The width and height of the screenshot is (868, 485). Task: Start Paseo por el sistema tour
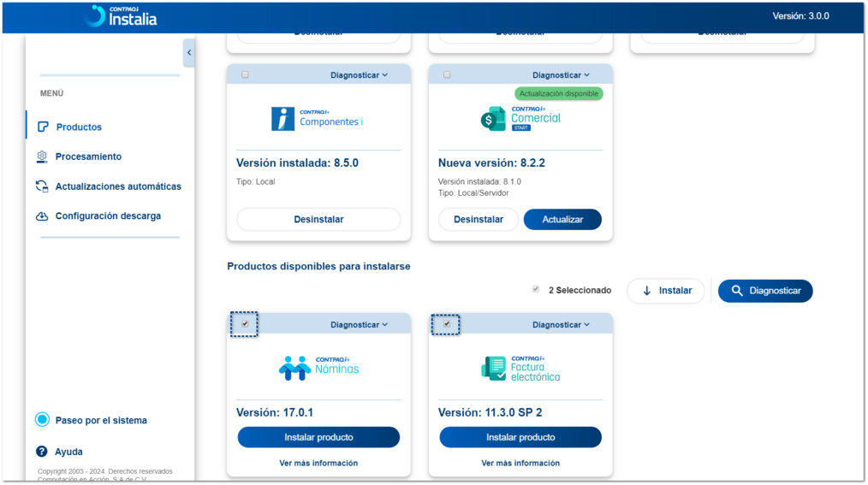pyautogui.click(x=101, y=420)
